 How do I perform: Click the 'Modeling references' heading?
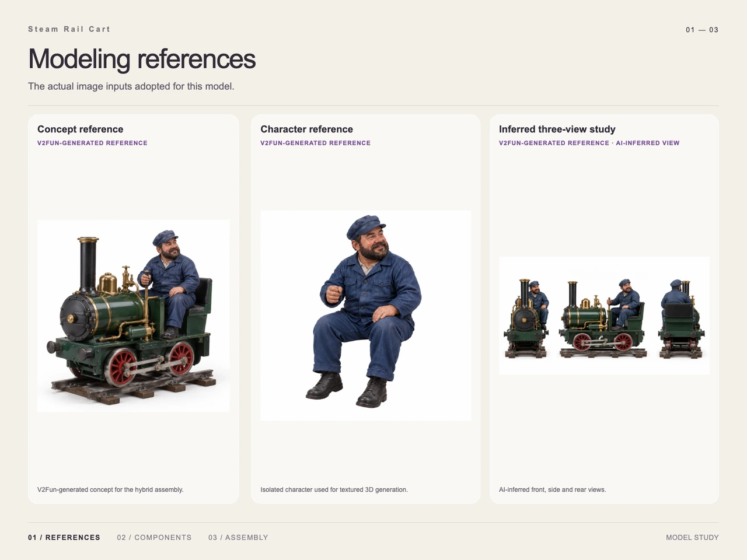pyautogui.click(x=142, y=59)
